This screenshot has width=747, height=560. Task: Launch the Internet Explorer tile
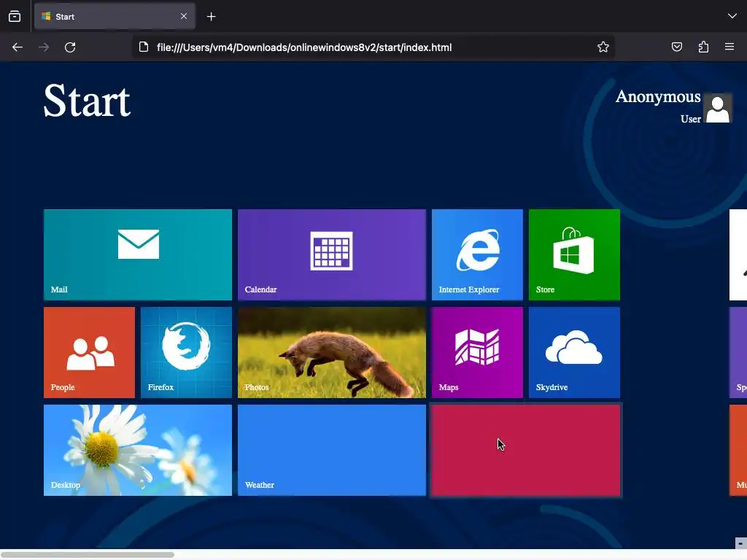(477, 254)
